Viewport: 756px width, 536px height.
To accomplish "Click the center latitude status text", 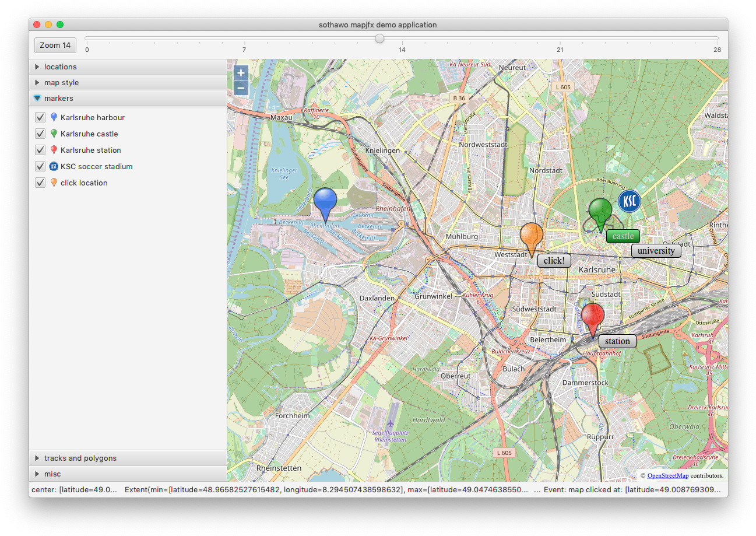I will 75,489.
